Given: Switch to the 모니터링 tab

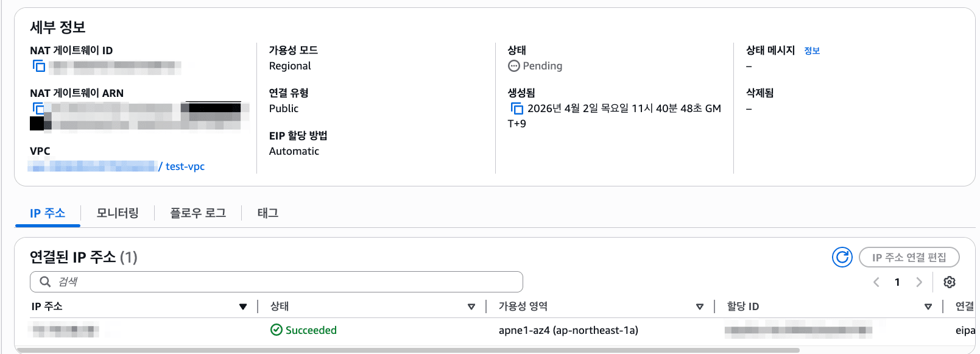Looking at the screenshot, I should 118,213.
